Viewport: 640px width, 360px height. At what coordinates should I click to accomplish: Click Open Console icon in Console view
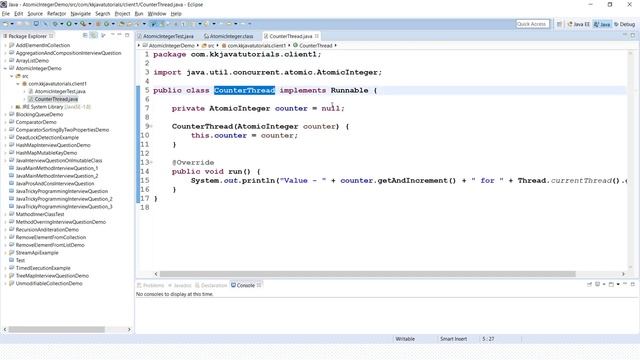(x=611, y=284)
